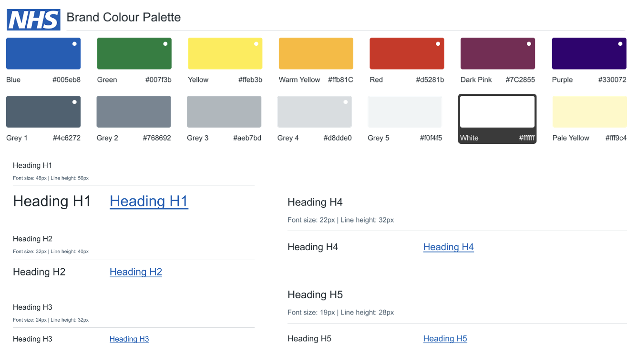Select the Grey 3 swatch
The height and width of the screenshot is (364, 637).
(x=224, y=111)
